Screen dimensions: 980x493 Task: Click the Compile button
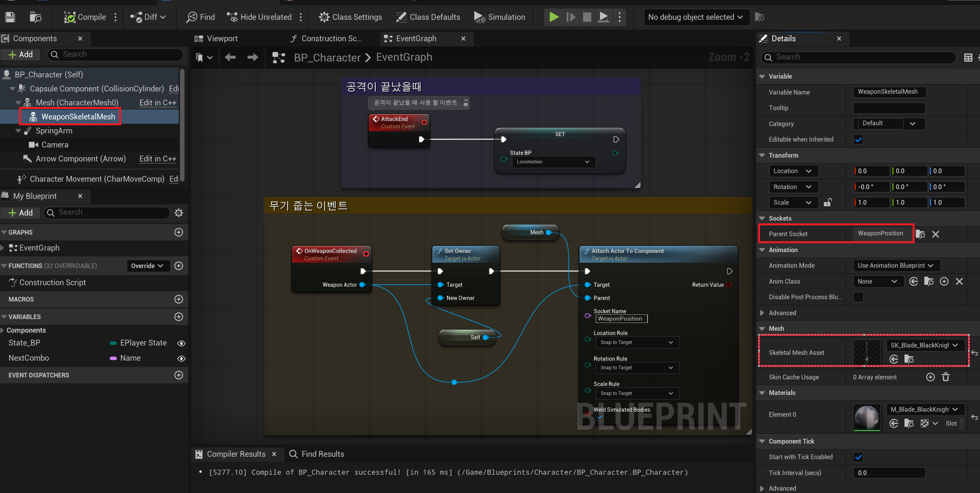coord(85,17)
